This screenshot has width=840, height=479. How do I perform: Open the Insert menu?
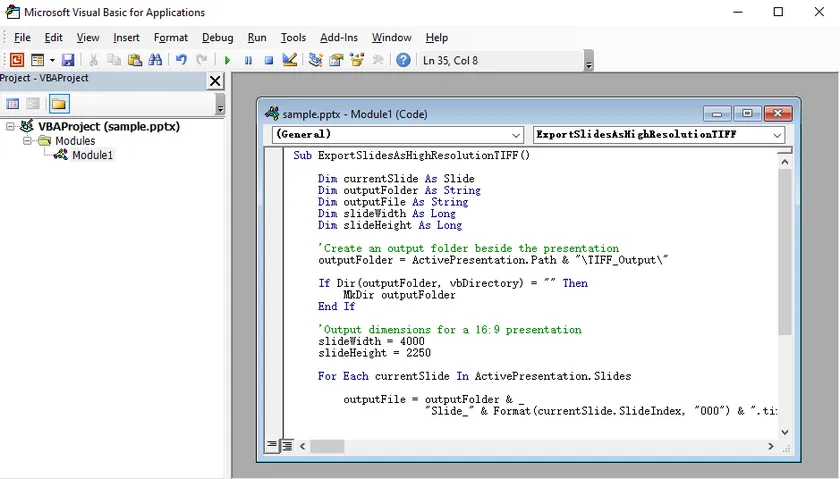pos(126,38)
